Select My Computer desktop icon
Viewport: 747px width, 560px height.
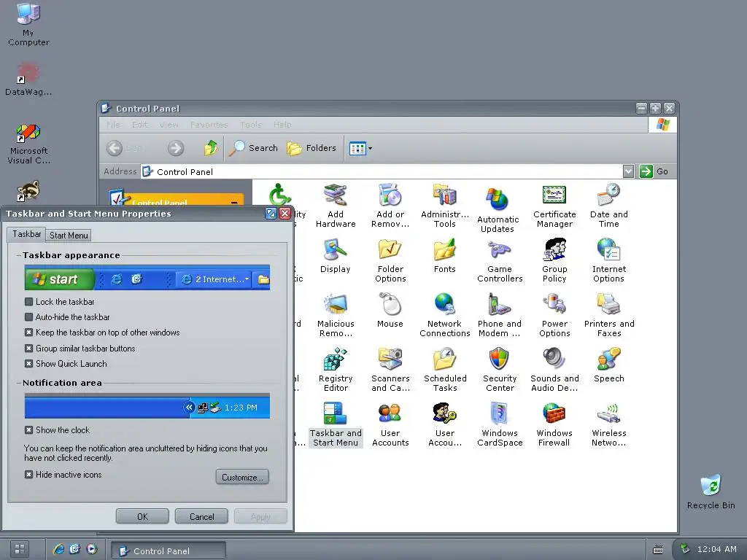click(28, 25)
